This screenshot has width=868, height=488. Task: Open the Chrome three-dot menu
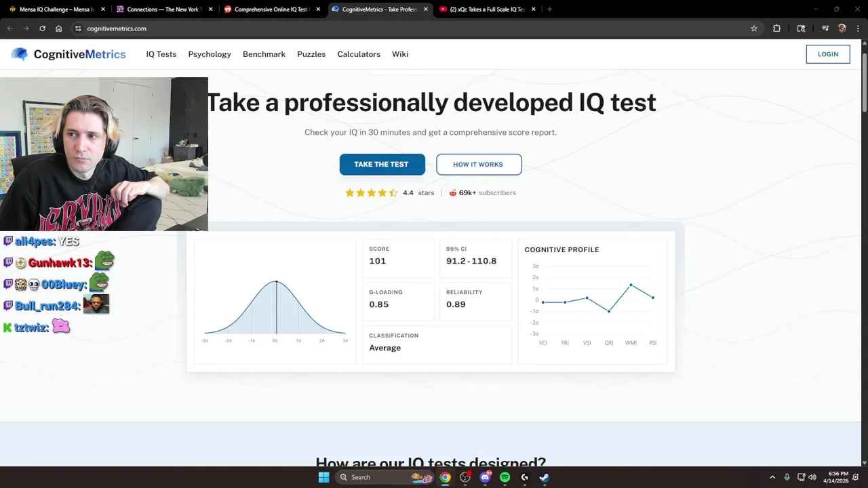[858, 28]
